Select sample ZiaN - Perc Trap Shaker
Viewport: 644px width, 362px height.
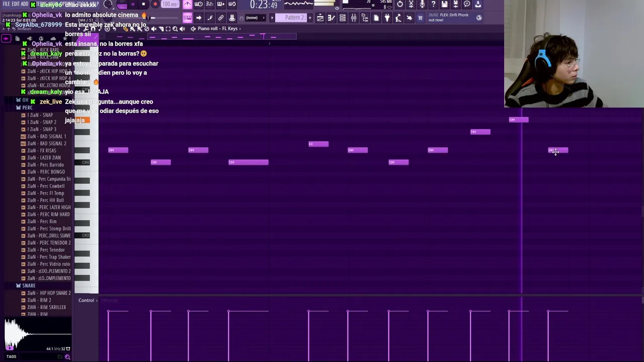(49, 257)
